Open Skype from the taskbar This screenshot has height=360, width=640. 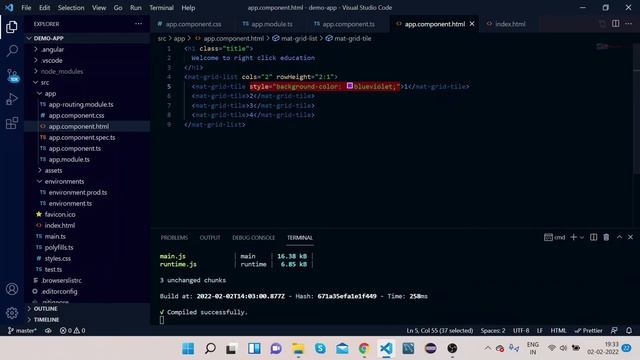pos(320,349)
